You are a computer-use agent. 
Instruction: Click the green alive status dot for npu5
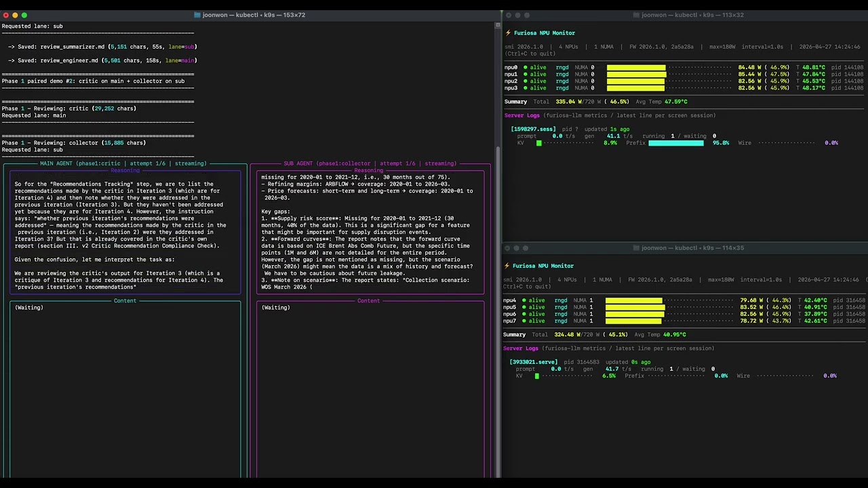coord(524,307)
